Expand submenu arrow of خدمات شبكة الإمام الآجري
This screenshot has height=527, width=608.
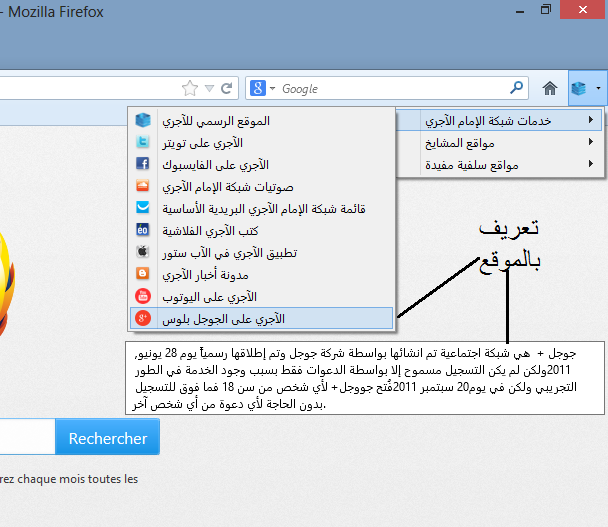point(591,119)
